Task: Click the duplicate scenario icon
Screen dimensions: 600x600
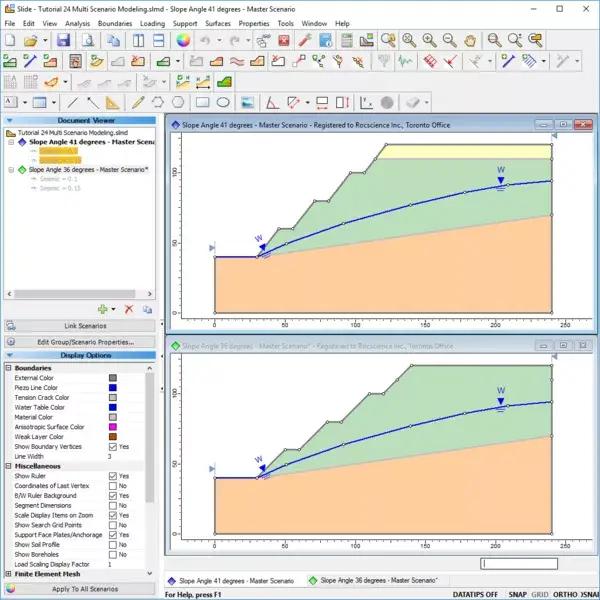Action: tap(147, 309)
